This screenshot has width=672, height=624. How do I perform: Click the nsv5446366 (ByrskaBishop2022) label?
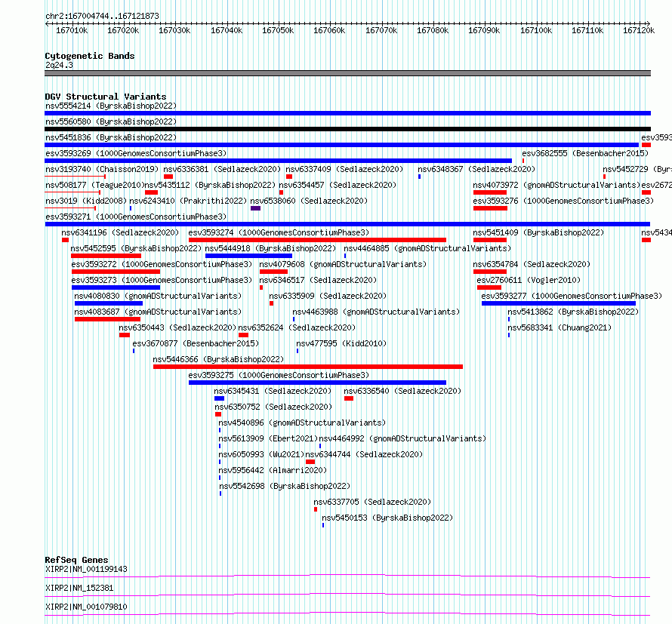coord(218,359)
